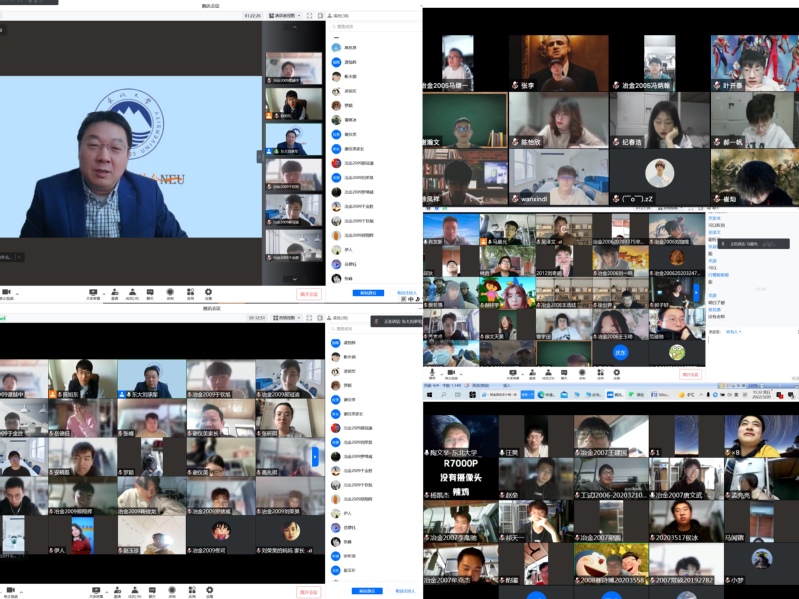This screenshot has width=799, height=599.
Task: Open the grid view dropdown in bottom-left window
Action: click(284, 317)
